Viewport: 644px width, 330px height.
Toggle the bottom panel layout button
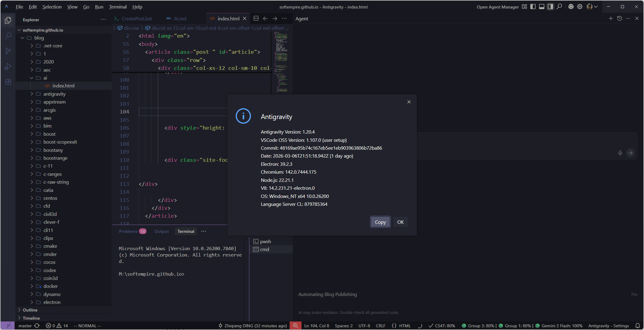[541, 7]
